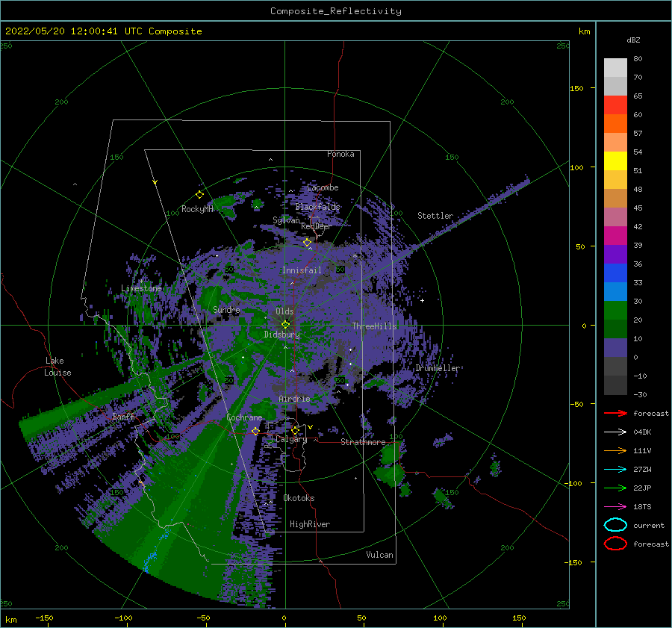Click the orange 111V arrow legend icon

615,450
